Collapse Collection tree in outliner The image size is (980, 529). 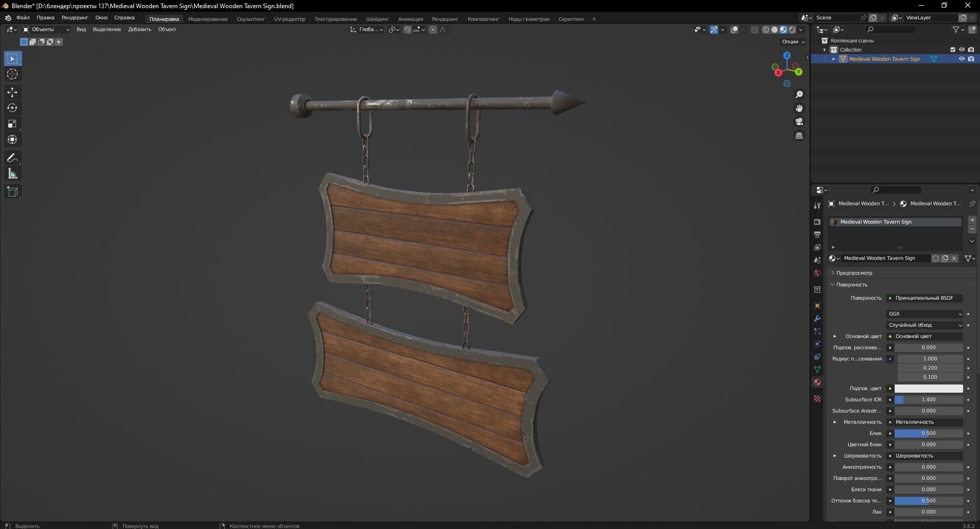pos(825,50)
